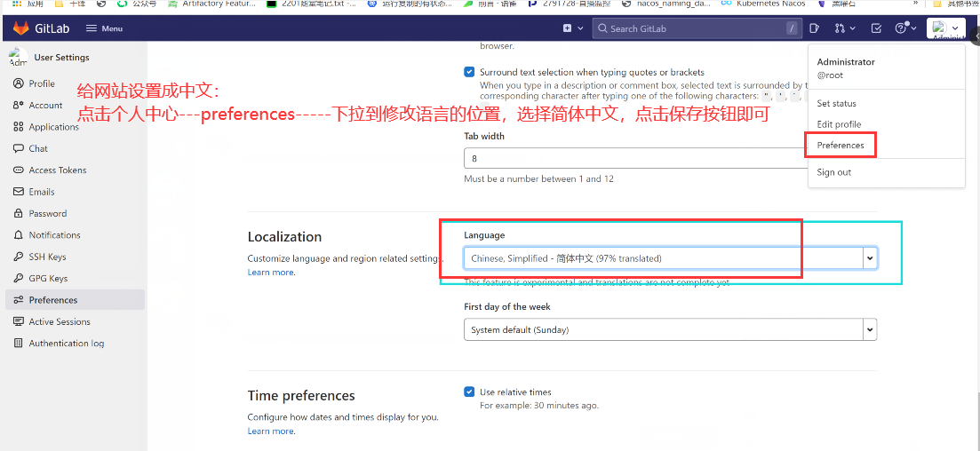Uncheck Surround text selection when typing quotes
This screenshot has width=980, height=451.
(469, 72)
